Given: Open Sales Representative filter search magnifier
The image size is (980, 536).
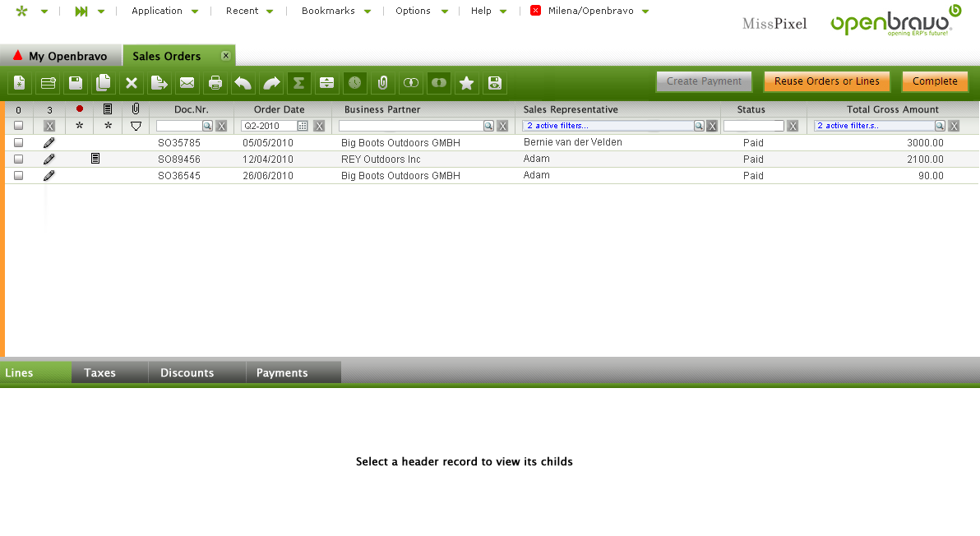Looking at the screenshot, I should pyautogui.click(x=699, y=126).
